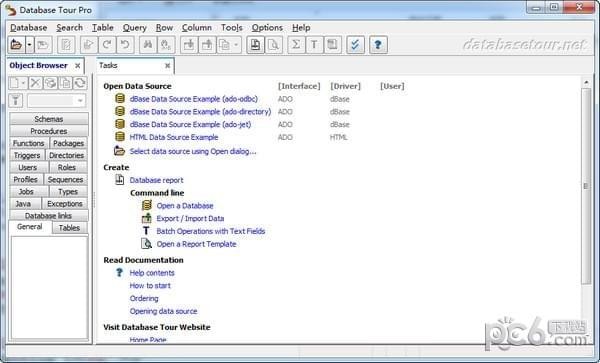Click the Sigma calculation toolbar icon
The height and width of the screenshot is (363, 600).
coord(296,45)
